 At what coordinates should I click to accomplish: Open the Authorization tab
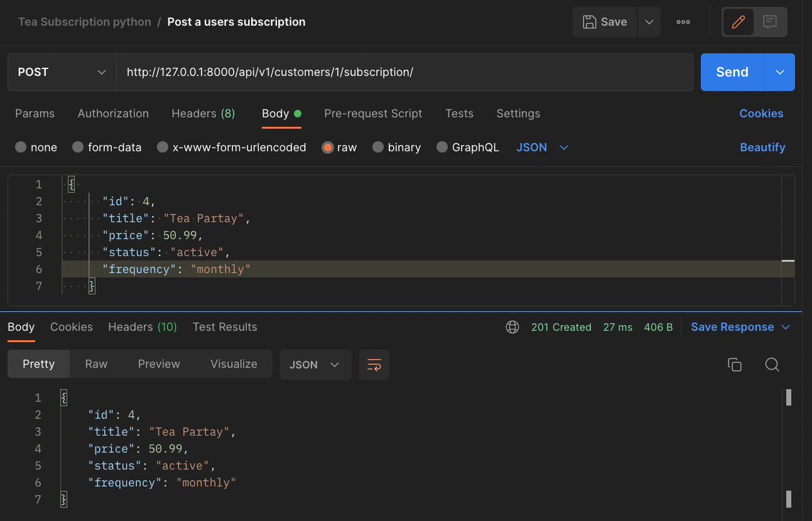[113, 114]
